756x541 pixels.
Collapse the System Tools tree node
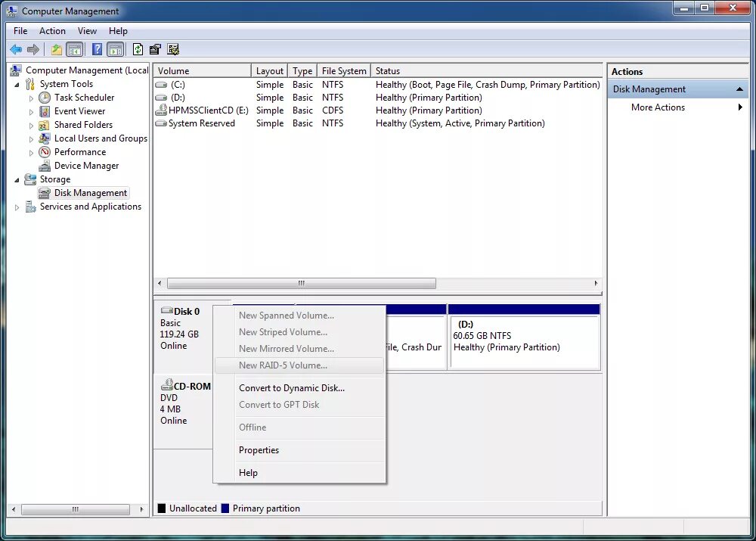click(17, 85)
